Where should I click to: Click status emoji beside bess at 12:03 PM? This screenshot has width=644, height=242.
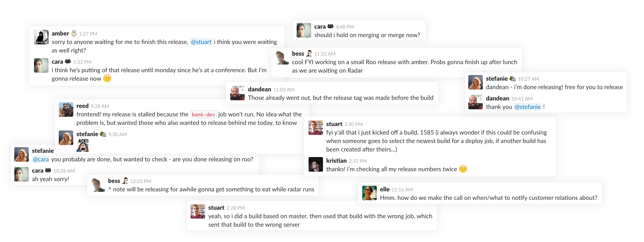(x=125, y=181)
